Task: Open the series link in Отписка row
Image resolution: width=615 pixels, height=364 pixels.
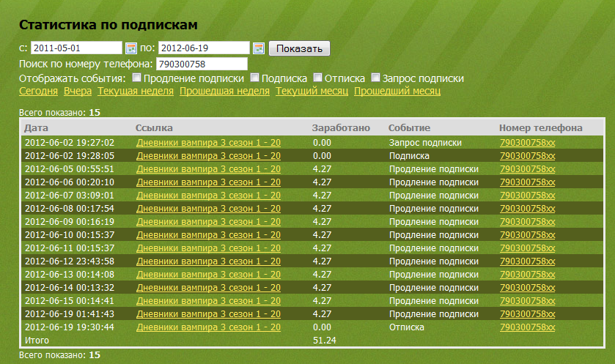Action: [208, 327]
